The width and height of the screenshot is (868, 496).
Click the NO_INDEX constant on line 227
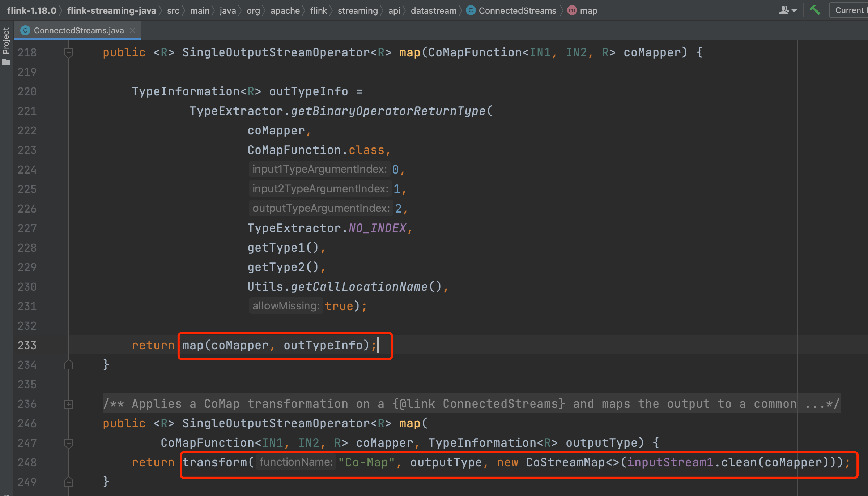coord(377,228)
